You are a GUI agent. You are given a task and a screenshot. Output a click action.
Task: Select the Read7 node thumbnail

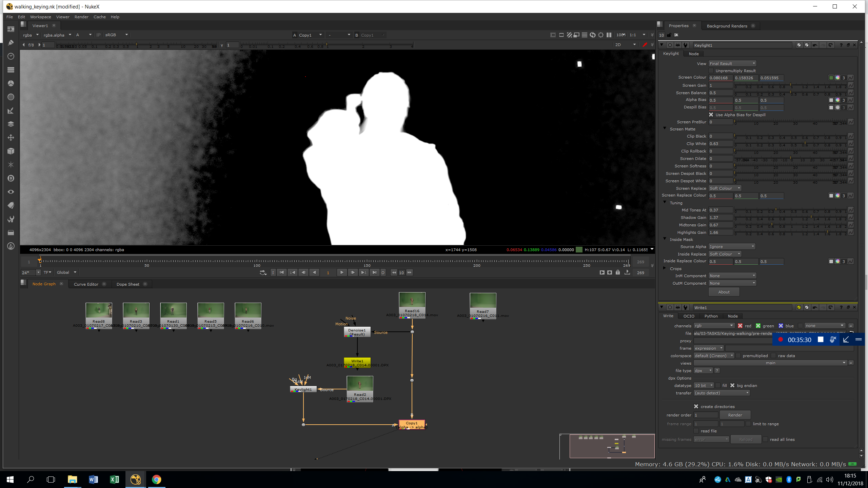click(x=483, y=301)
